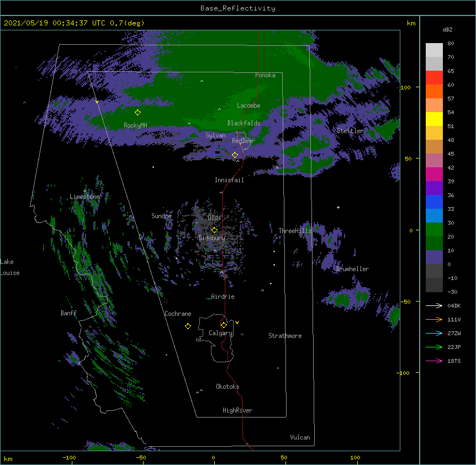Click the HighRiver label
Image resolution: width=476 pixels, height=465 pixels.
(x=237, y=410)
